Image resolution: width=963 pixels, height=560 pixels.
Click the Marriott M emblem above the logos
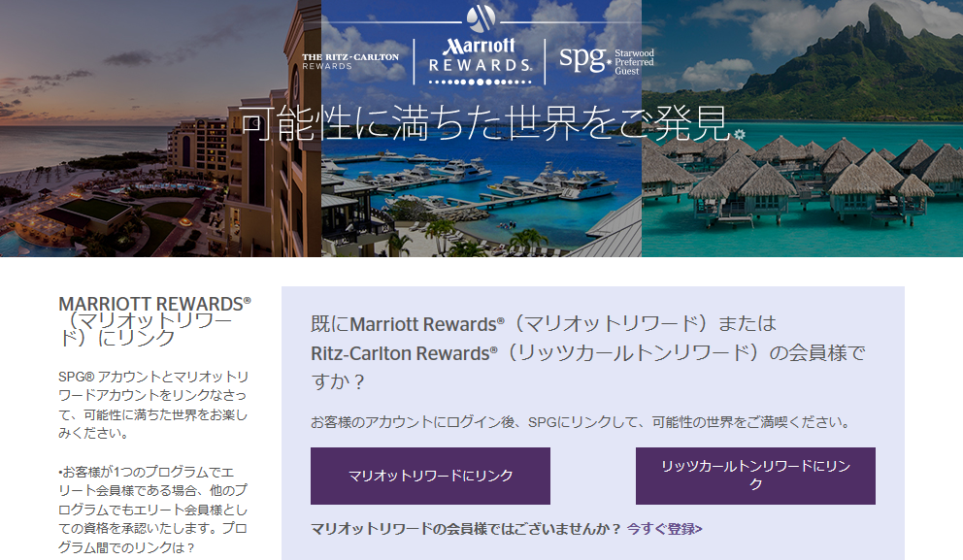[481, 17]
